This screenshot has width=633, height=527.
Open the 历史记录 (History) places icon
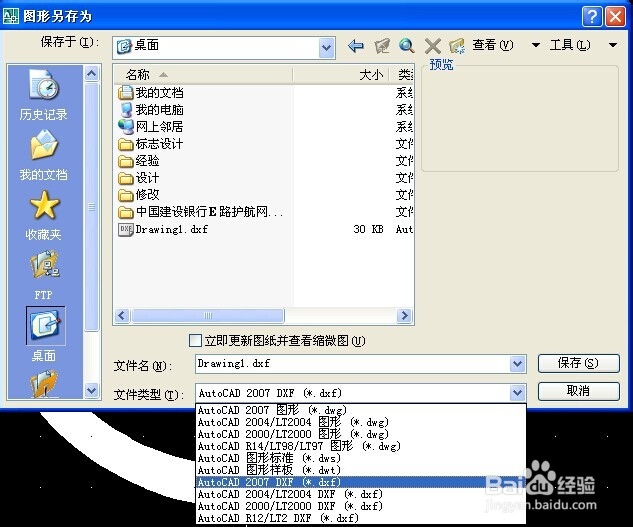44,84
